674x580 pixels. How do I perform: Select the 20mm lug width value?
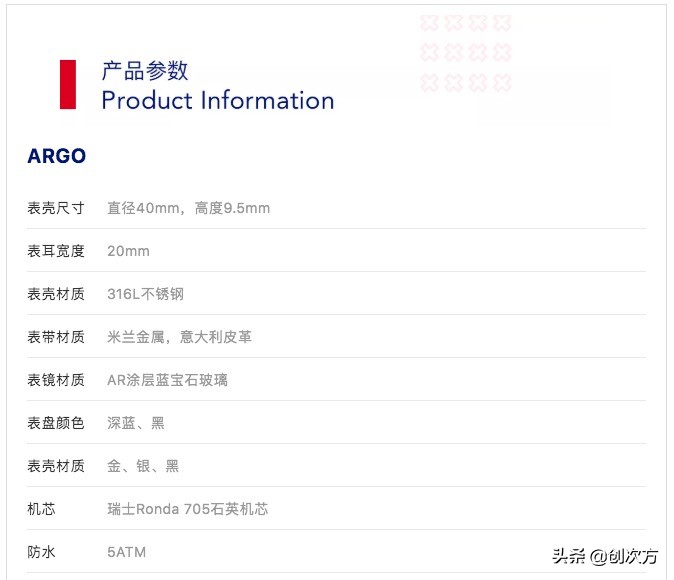(x=128, y=251)
